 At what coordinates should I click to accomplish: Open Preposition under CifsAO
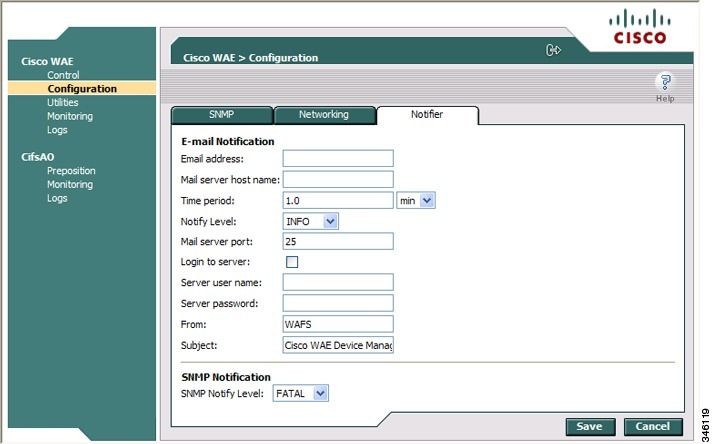(71, 171)
